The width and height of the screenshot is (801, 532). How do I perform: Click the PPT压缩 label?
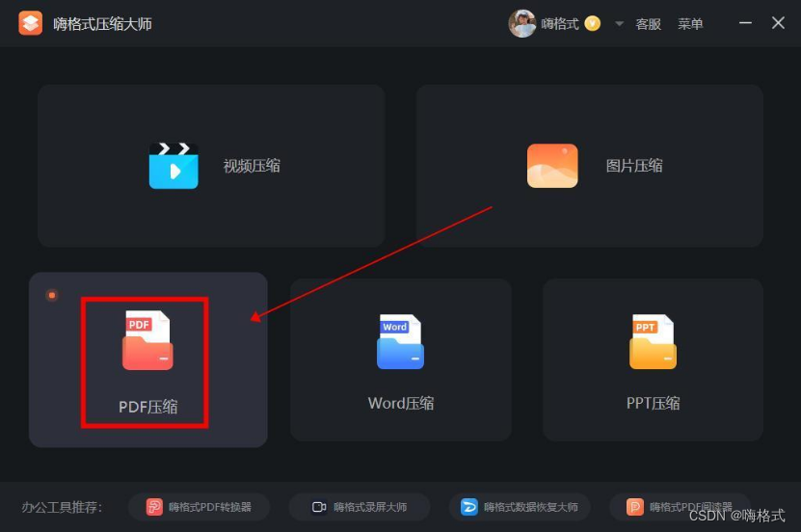[x=654, y=404]
